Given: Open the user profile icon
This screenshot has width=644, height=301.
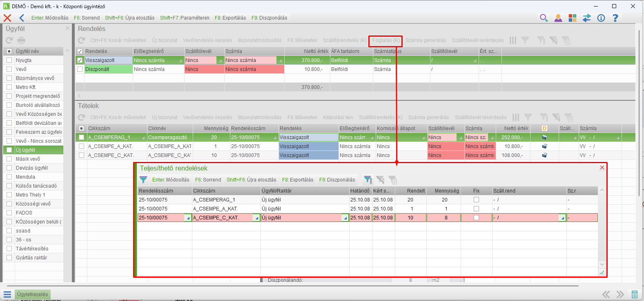Looking at the screenshot, I should (x=558, y=18).
